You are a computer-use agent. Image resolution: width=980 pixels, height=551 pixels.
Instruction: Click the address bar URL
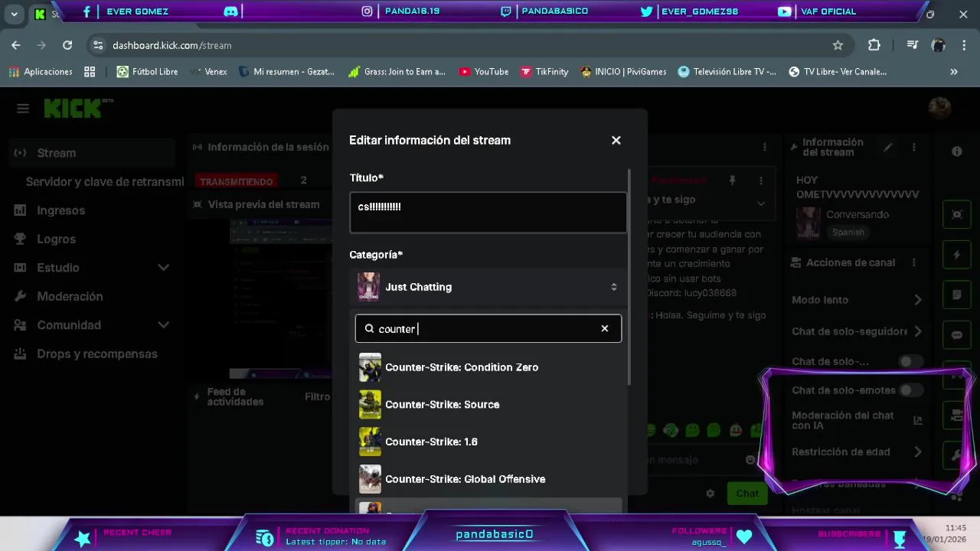[172, 45]
